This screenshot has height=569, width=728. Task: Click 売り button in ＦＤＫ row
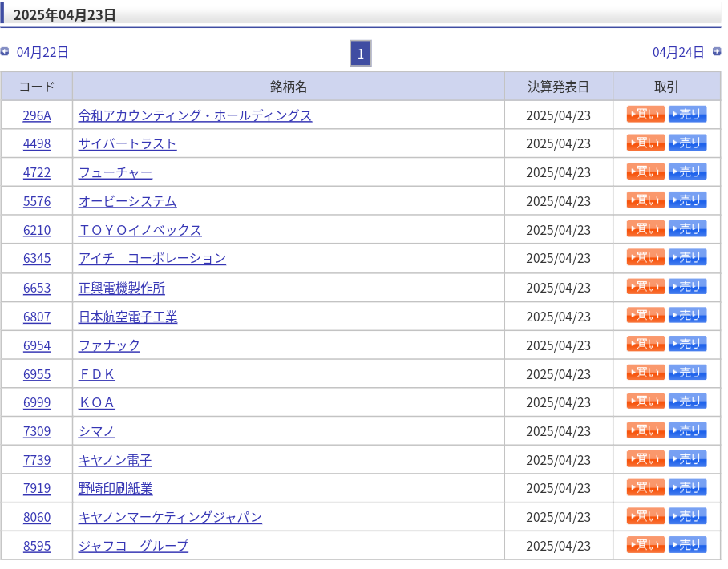point(687,373)
